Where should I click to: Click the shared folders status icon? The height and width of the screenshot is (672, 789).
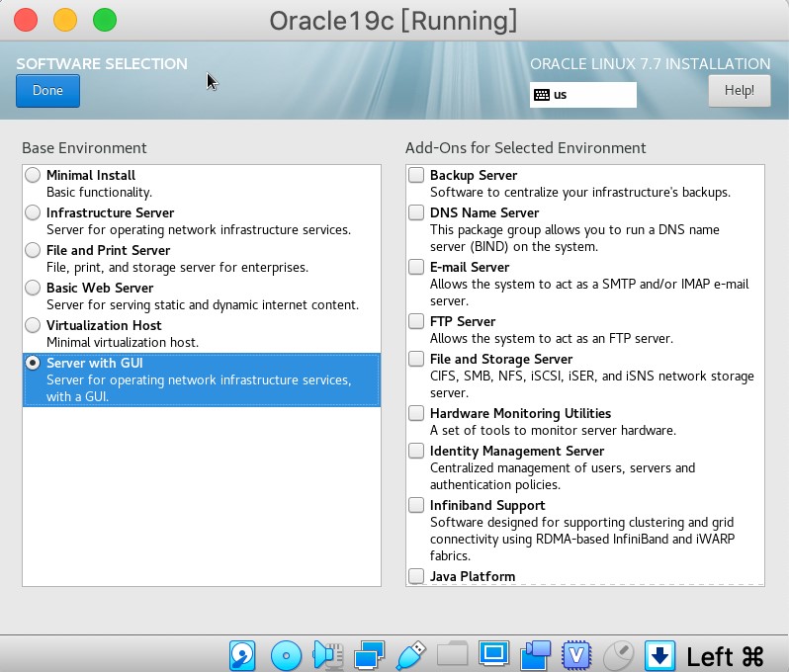point(453,654)
